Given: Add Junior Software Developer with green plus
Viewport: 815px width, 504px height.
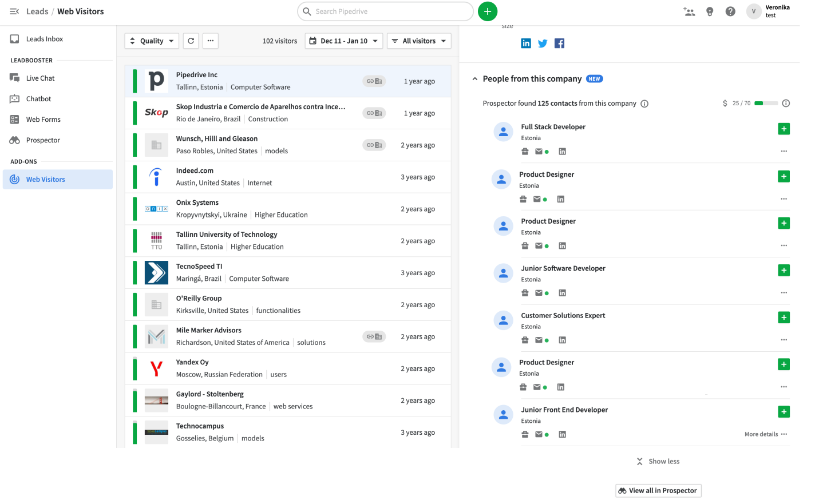Looking at the screenshot, I should pos(784,271).
